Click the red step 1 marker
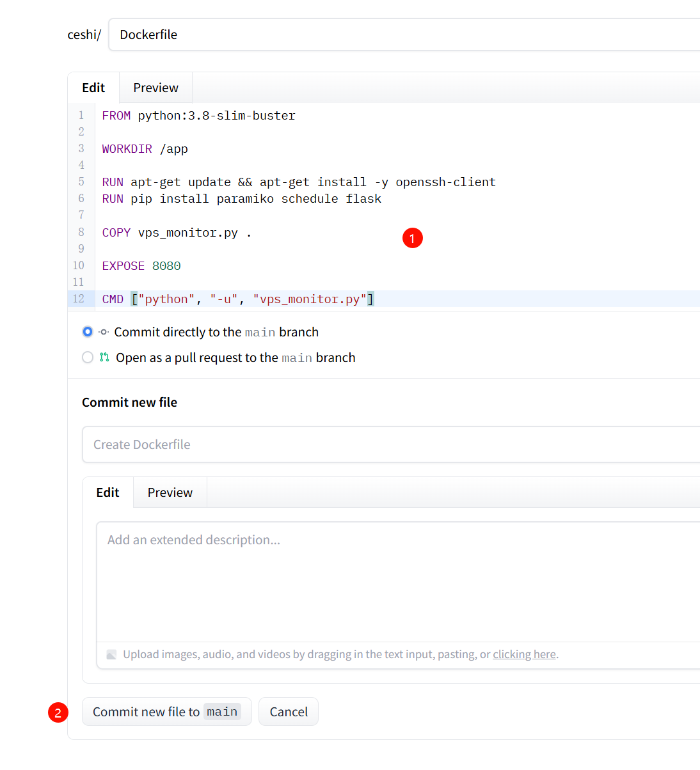Viewport: 700px width, 770px height. [x=413, y=238]
